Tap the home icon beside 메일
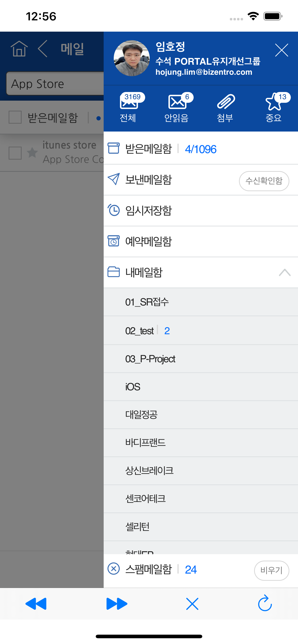Screen dimensions: 298x644 (x=19, y=48)
